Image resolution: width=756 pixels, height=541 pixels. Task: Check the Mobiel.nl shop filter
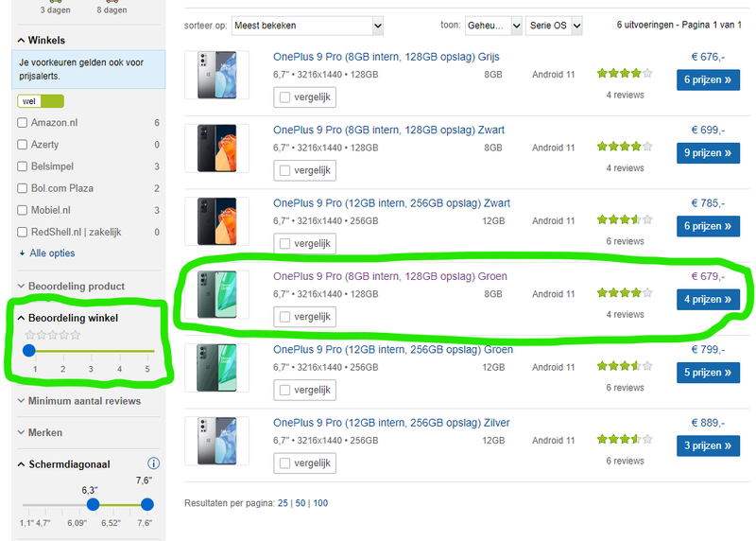22,210
